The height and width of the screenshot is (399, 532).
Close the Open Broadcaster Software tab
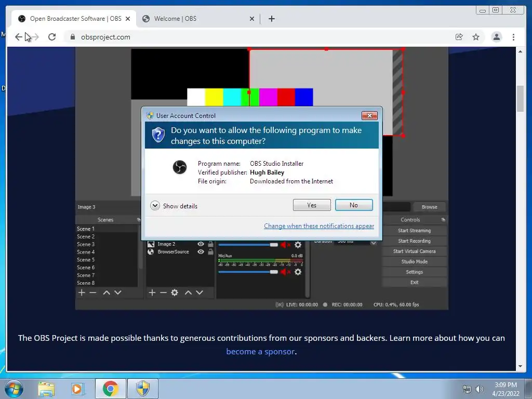128,19
